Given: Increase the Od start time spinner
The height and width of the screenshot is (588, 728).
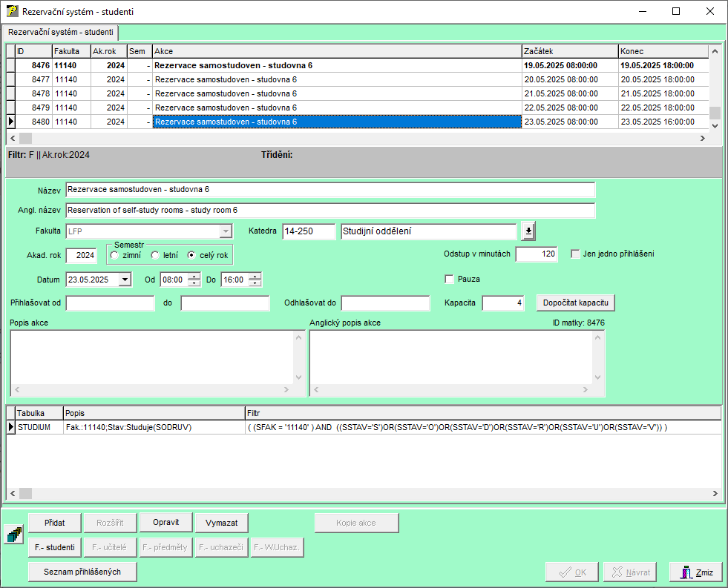Looking at the screenshot, I should coord(194,276).
